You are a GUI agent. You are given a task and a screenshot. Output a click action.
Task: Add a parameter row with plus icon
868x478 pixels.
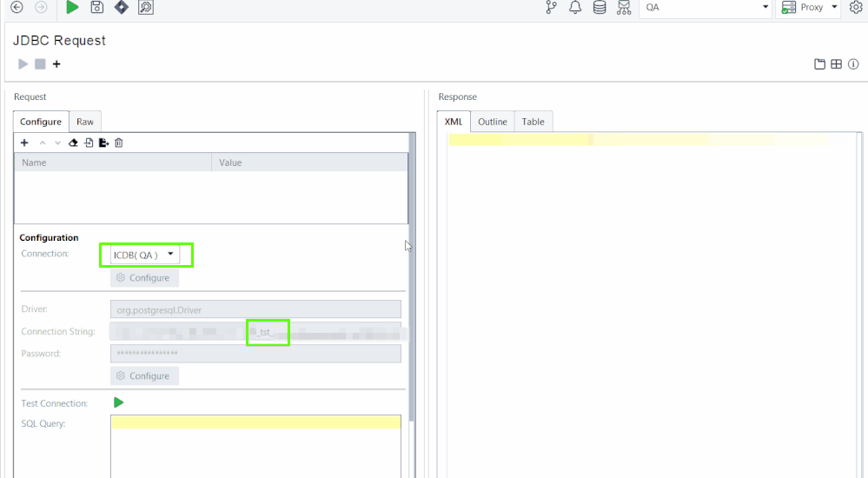[24, 143]
